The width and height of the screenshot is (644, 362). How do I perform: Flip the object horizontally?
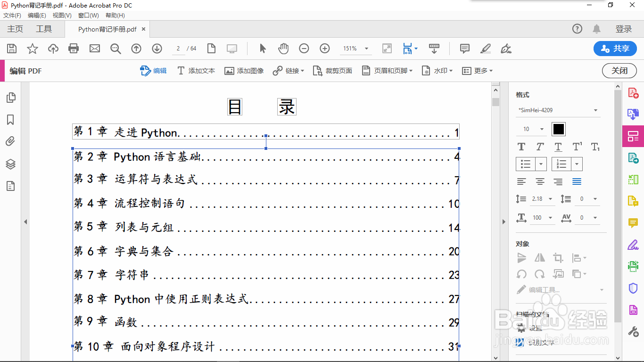click(540, 258)
